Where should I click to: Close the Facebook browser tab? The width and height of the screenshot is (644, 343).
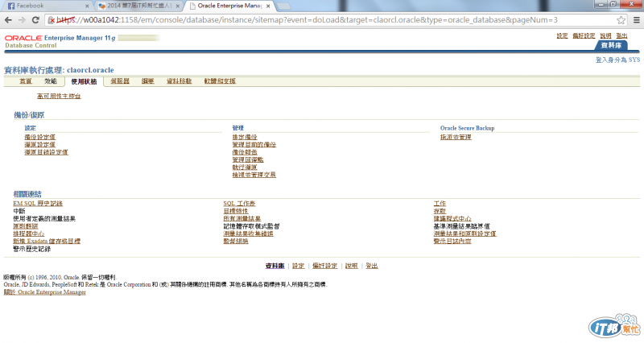[x=87, y=6]
